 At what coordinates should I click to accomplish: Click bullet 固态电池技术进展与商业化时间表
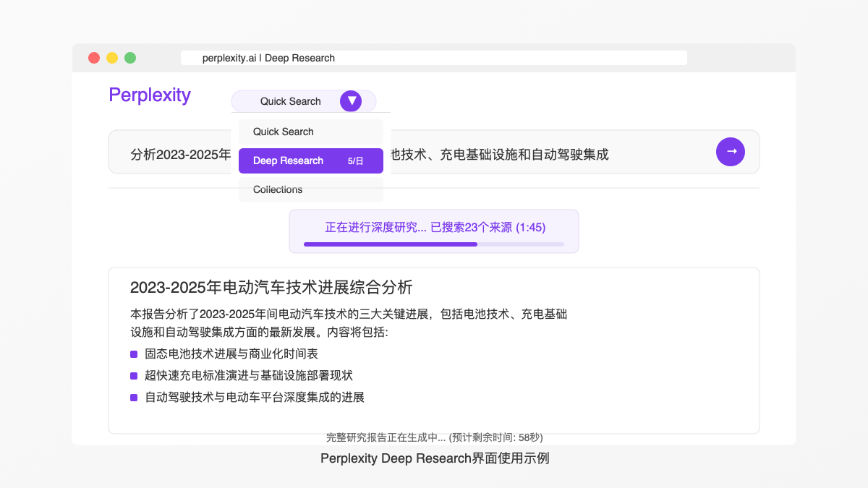point(231,354)
